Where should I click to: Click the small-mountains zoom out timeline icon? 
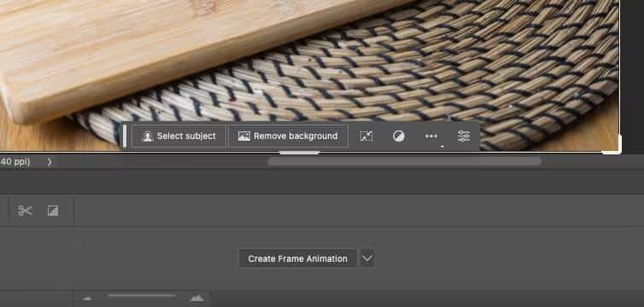(87, 298)
